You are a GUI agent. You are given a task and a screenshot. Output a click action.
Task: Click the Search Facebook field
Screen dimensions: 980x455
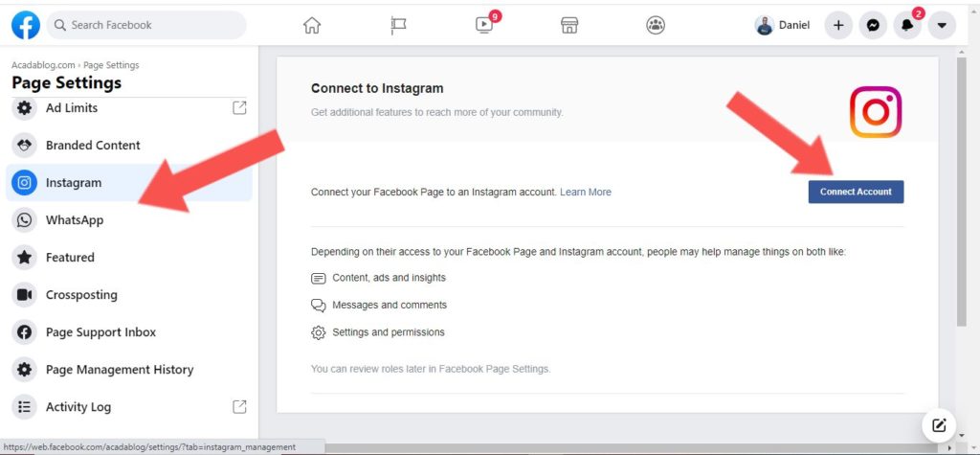(146, 25)
